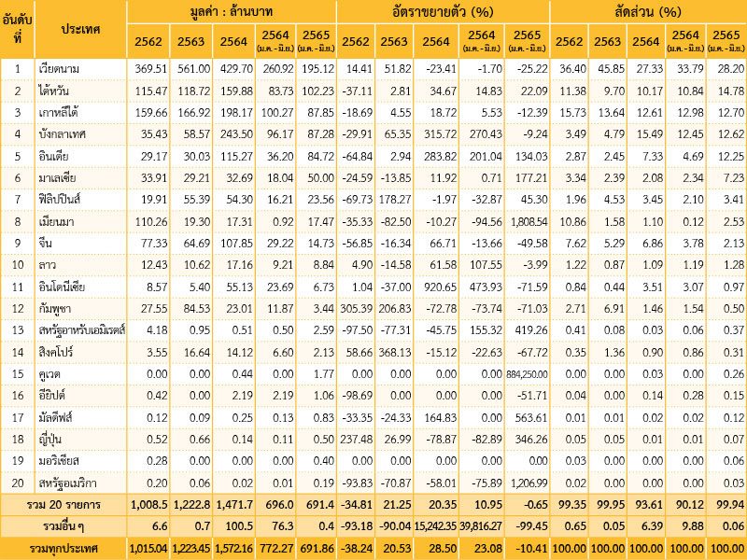Click เมียนมา's value 110.26
The image size is (747, 560).
(x=151, y=221)
